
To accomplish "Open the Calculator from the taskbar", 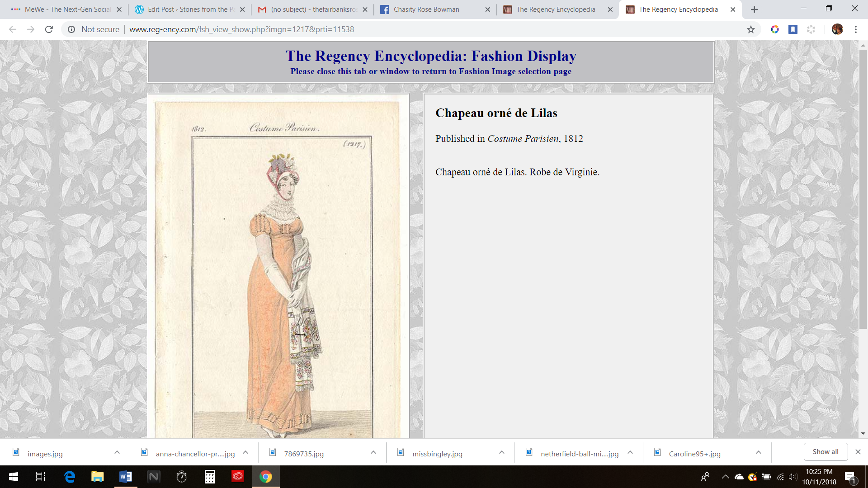I will (209, 477).
